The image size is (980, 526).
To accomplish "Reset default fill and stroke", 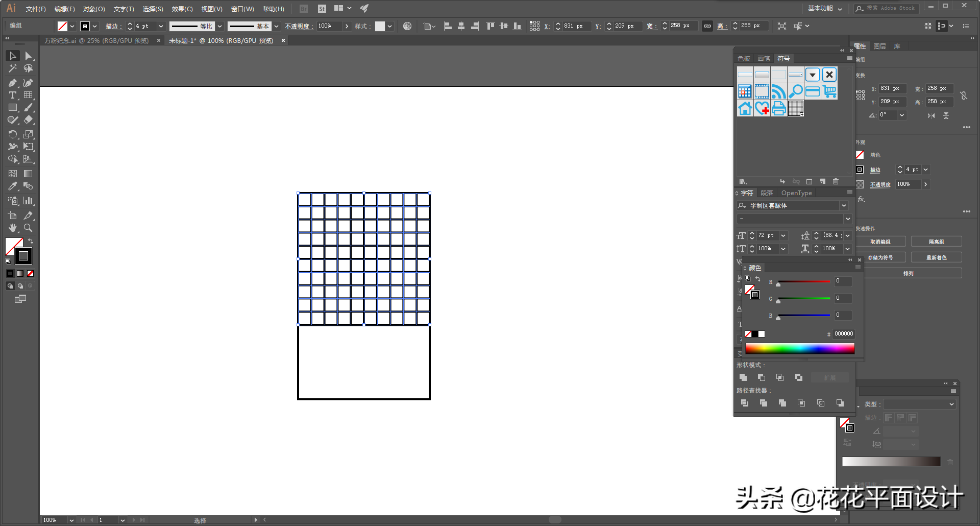I will click(8, 261).
